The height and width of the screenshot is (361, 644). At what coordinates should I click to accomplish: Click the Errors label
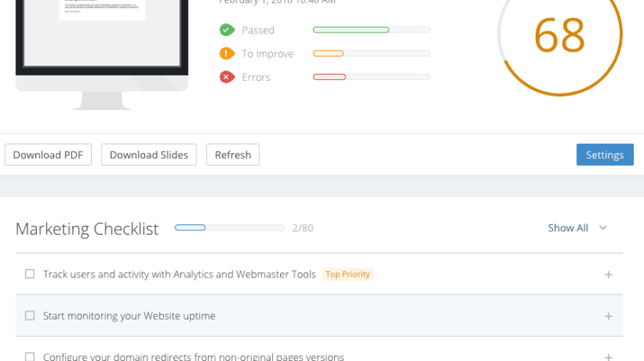coord(256,77)
